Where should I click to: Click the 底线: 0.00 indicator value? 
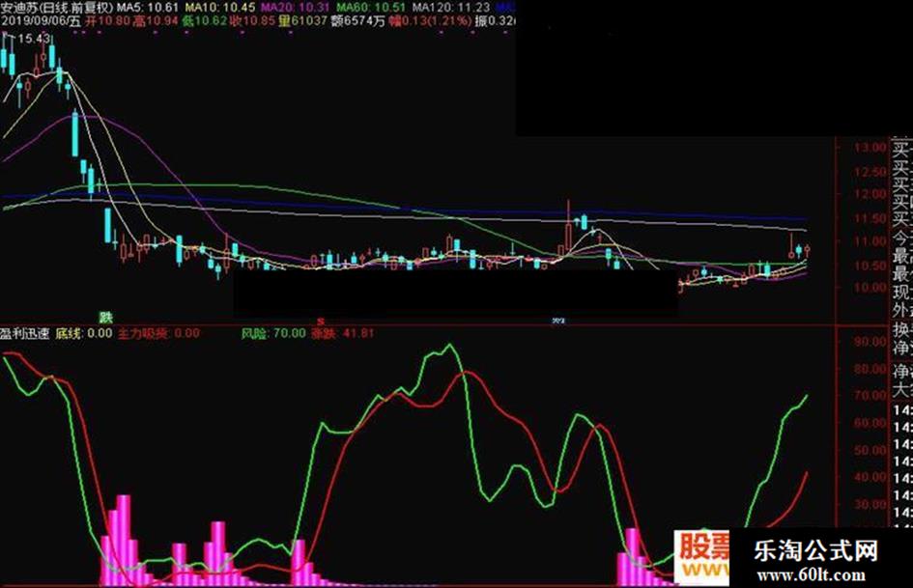coord(84,334)
